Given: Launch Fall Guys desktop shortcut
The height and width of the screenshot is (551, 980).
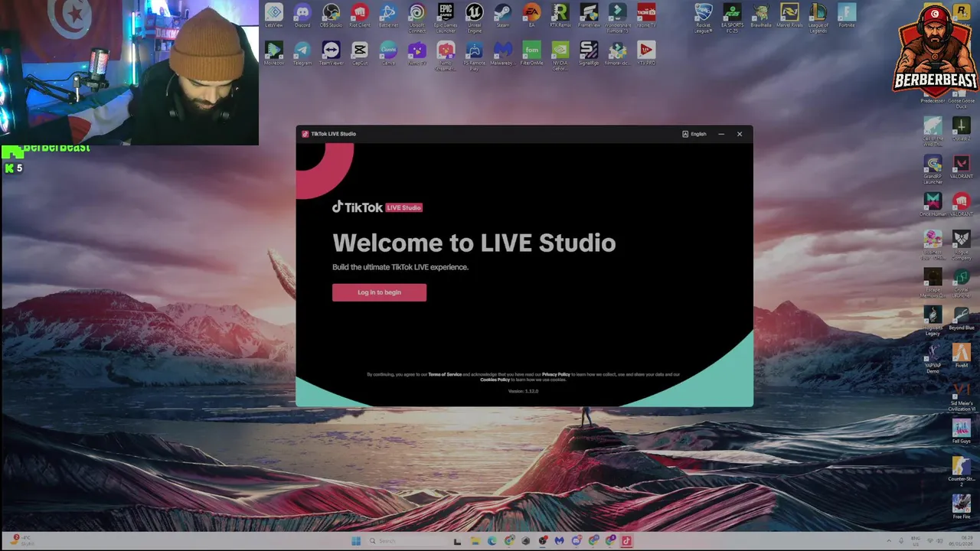Looking at the screenshot, I should click(961, 432).
